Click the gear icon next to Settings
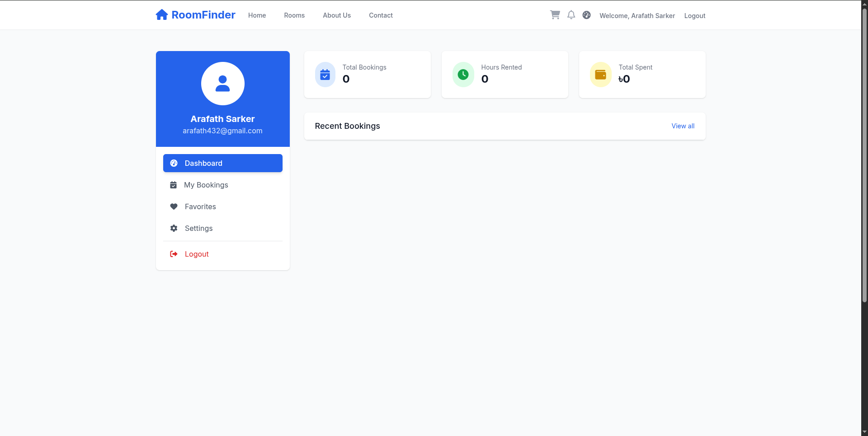Viewport: 868px width, 436px height. point(174,228)
